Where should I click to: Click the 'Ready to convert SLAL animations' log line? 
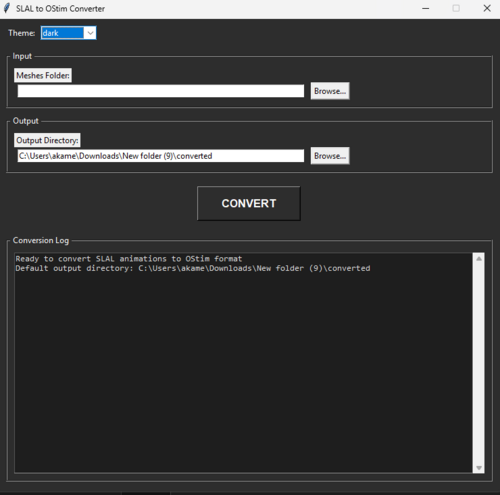click(x=129, y=259)
